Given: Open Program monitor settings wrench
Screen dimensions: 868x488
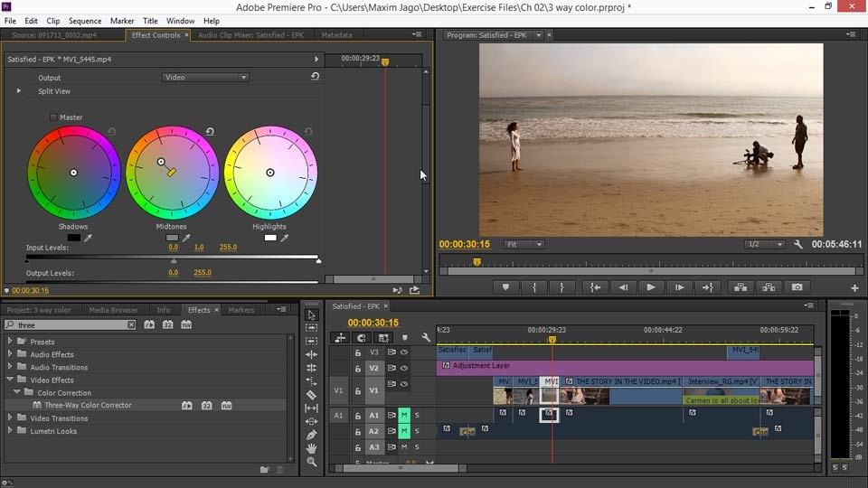Looking at the screenshot, I should 798,244.
